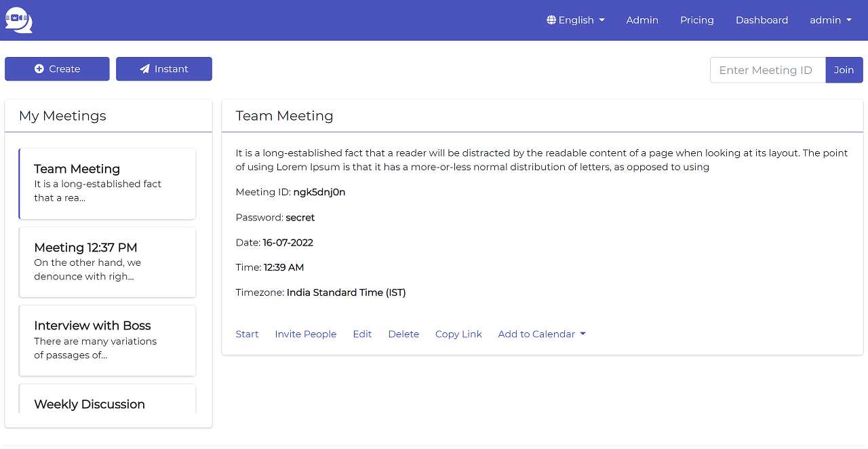Click the meeting ID ngk5dnj0n
Viewport: 868px width, 449px height.
pyautogui.click(x=319, y=193)
